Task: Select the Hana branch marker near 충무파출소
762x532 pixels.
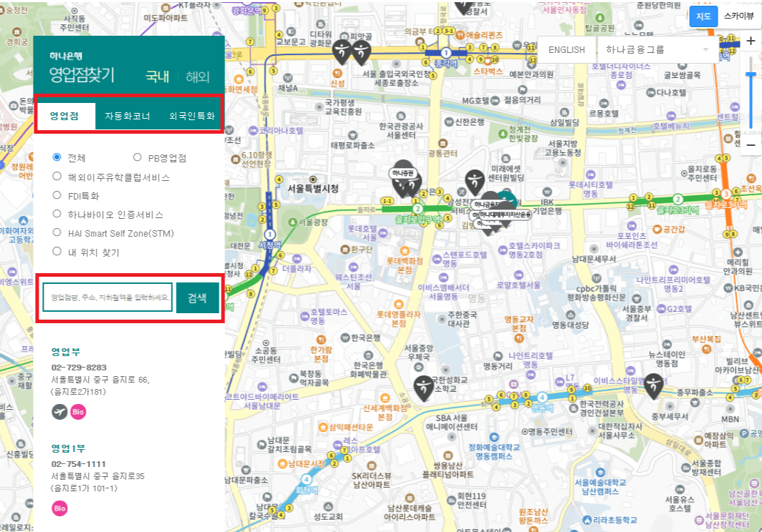Action: [653, 386]
